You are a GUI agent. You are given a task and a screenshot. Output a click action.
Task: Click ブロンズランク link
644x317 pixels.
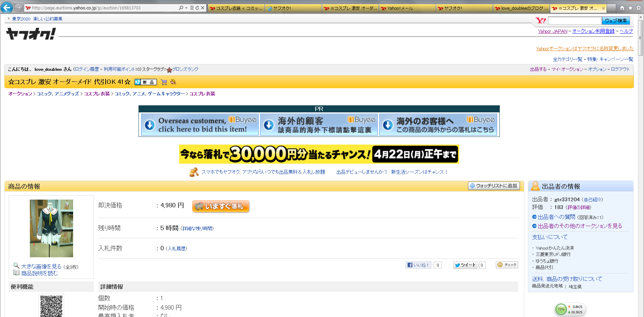pyautogui.click(x=185, y=69)
